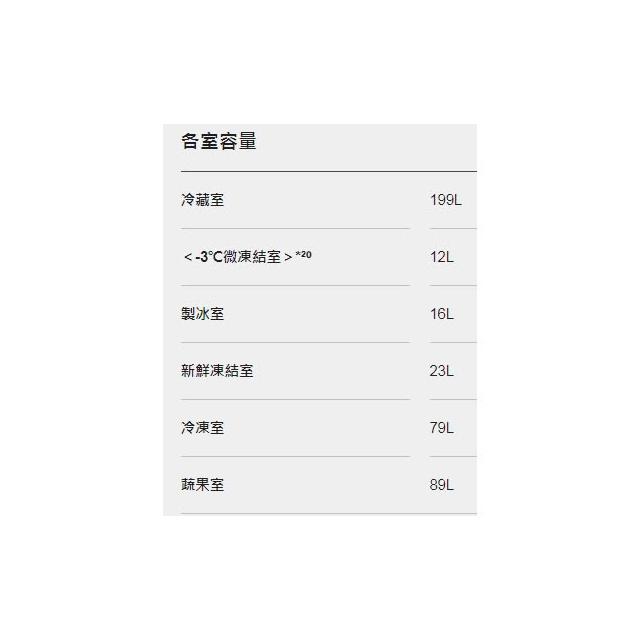Select the 新鮮凍結室 row label
The image size is (640, 640).
[218, 371]
